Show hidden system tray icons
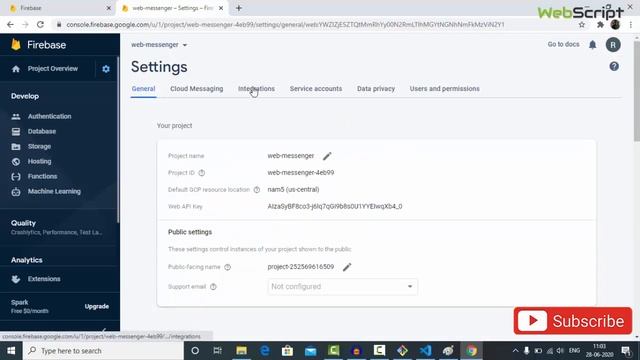 click(x=515, y=351)
